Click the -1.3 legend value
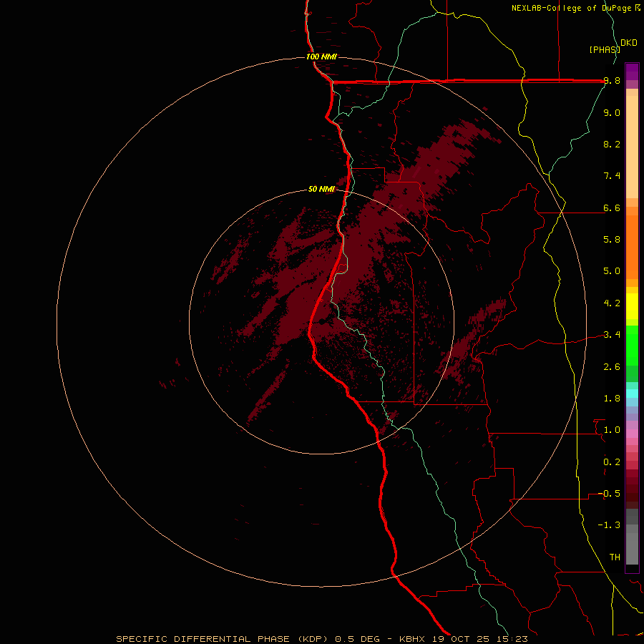 click(x=609, y=525)
